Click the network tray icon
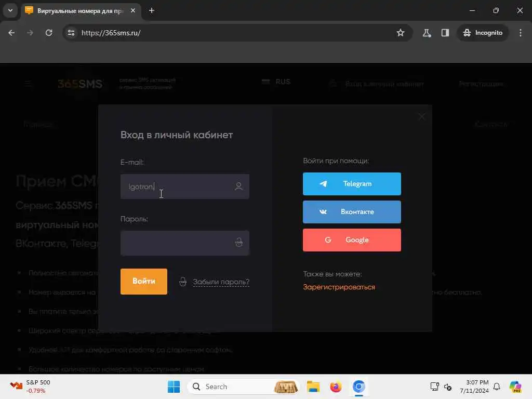532x399 pixels. [434, 387]
